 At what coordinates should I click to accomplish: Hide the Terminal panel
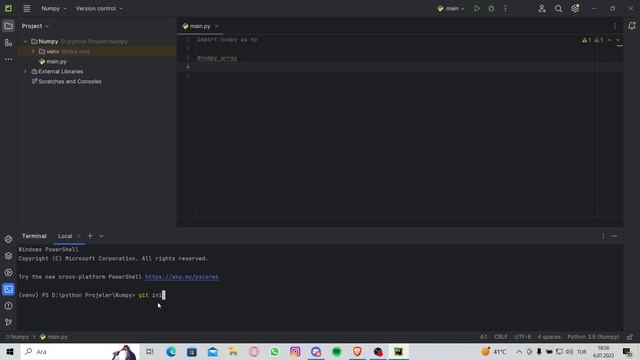coord(614,236)
